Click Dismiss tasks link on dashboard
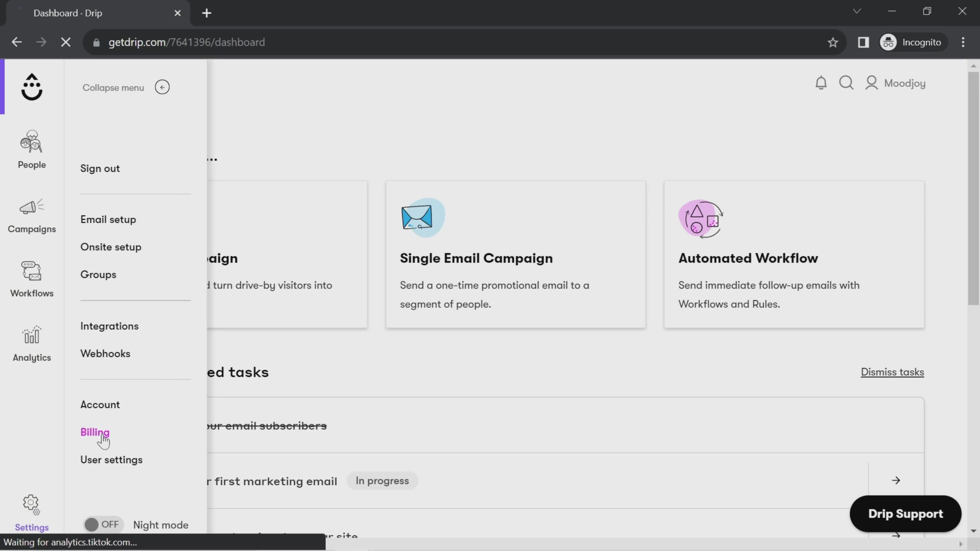 [892, 372]
